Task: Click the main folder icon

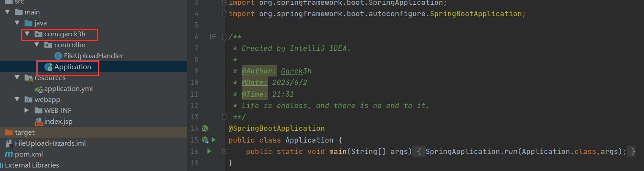Action: (19, 12)
